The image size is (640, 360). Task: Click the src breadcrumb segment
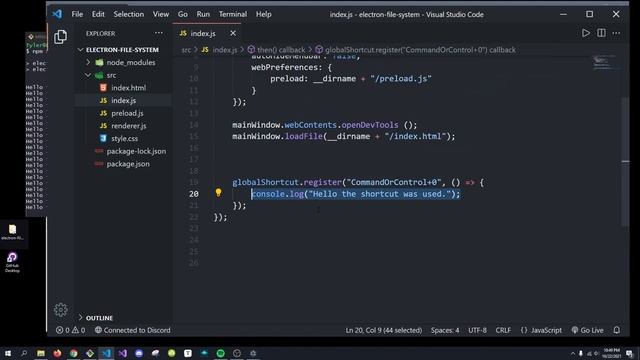186,50
